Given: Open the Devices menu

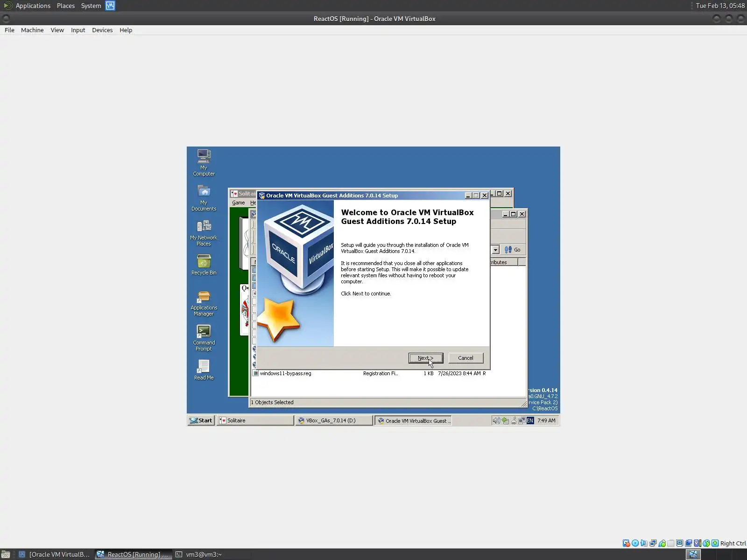Looking at the screenshot, I should (102, 30).
